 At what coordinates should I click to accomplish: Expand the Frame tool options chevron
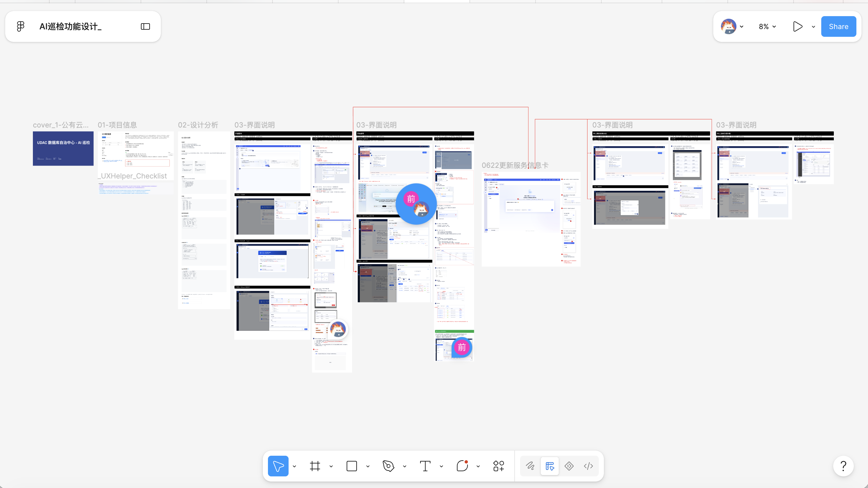click(x=331, y=466)
